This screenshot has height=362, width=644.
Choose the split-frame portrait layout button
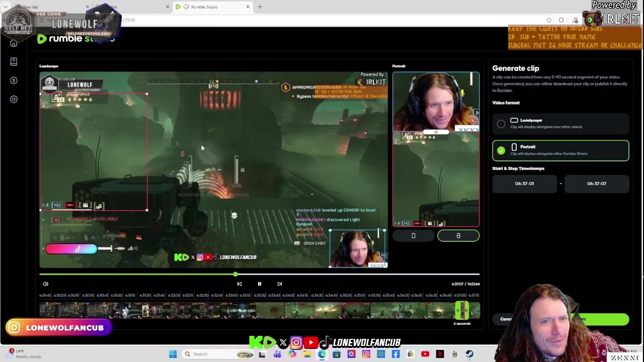458,236
